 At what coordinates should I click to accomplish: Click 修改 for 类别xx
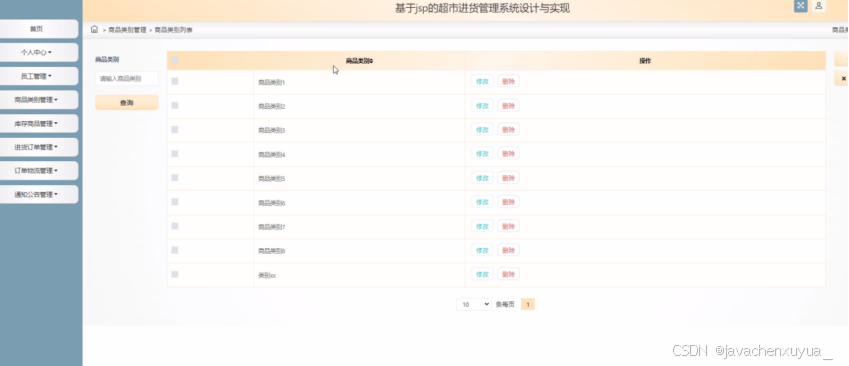(x=482, y=274)
